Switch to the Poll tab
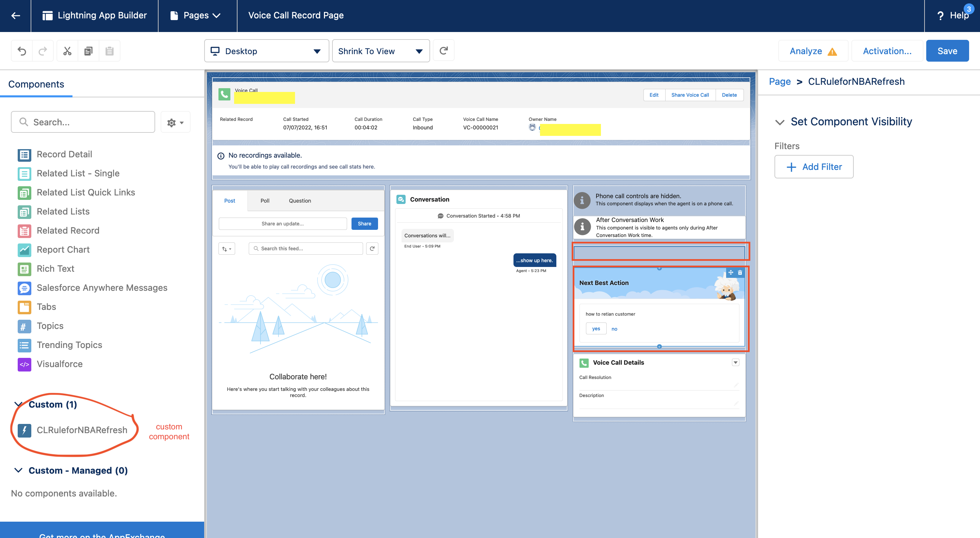Image resolution: width=980 pixels, height=538 pixels. (265, 201)
